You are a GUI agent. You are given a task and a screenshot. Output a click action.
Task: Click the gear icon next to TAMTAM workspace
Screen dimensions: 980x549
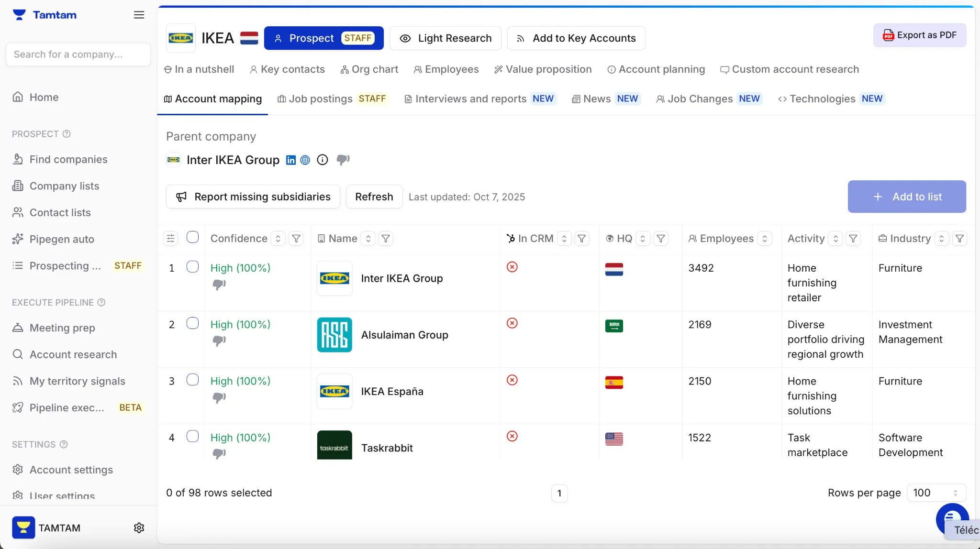[139, 527]
